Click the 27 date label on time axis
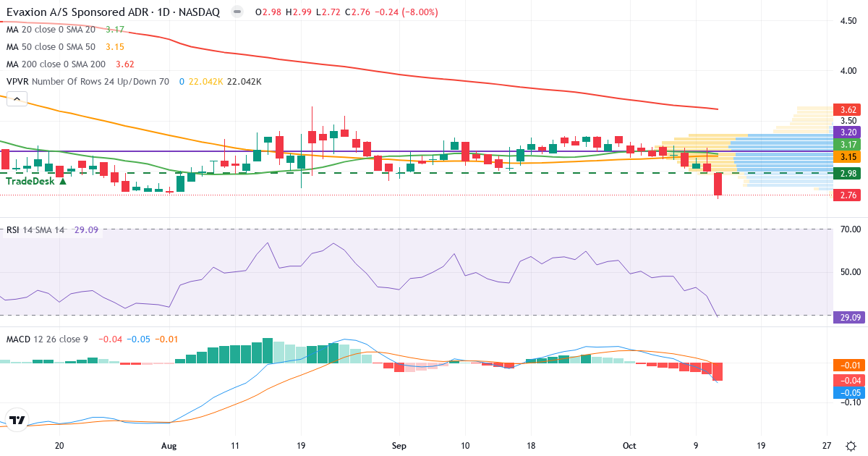Image resolution: width=868 pixels, height=456 pixels. point(827,446)
